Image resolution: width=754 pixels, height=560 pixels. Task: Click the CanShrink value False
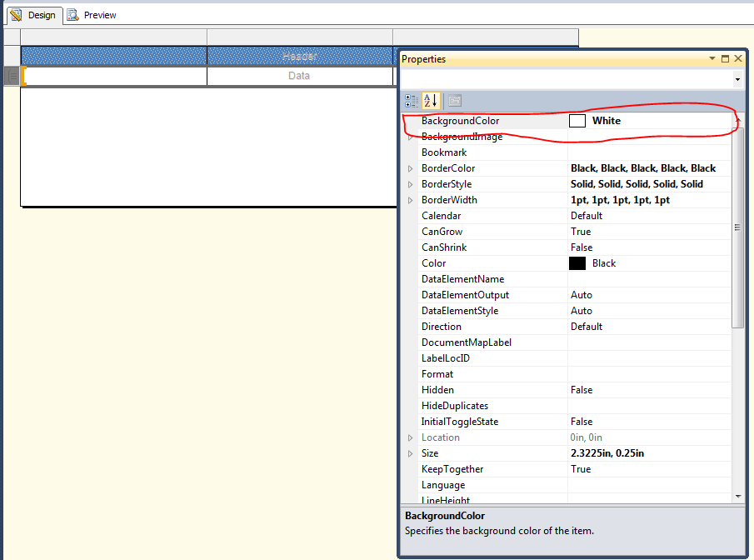pyautogui.click(x=582, y=247)
